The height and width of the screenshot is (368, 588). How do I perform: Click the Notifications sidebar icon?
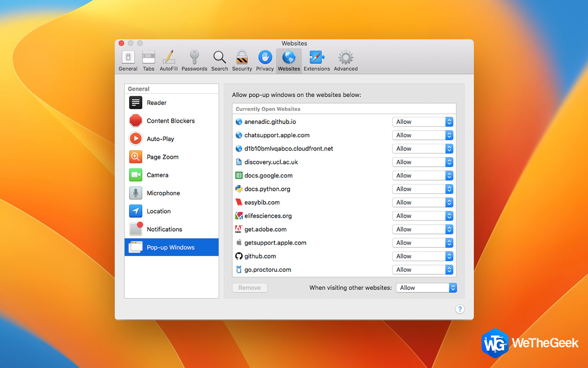(136, 229)
